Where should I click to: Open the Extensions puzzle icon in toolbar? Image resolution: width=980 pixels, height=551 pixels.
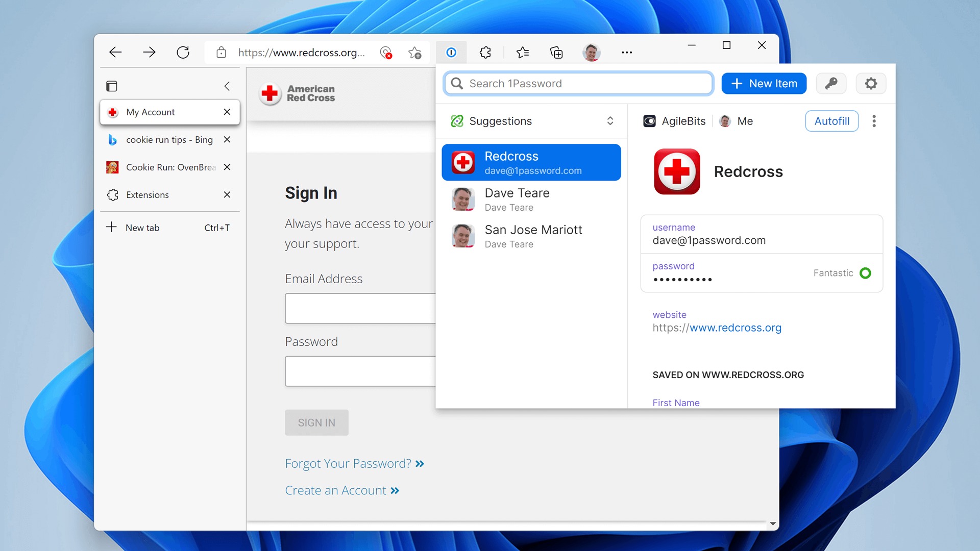point(485,52)
